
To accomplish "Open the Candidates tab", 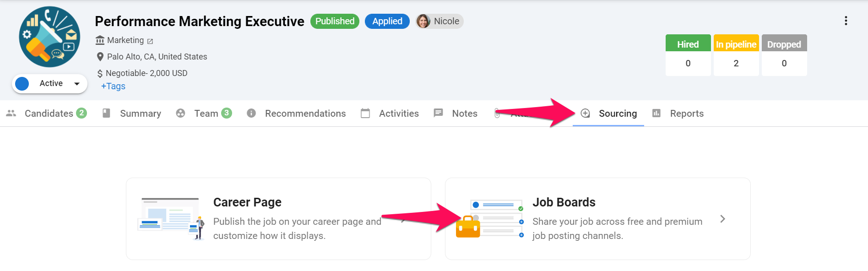I will click(46, 113).
